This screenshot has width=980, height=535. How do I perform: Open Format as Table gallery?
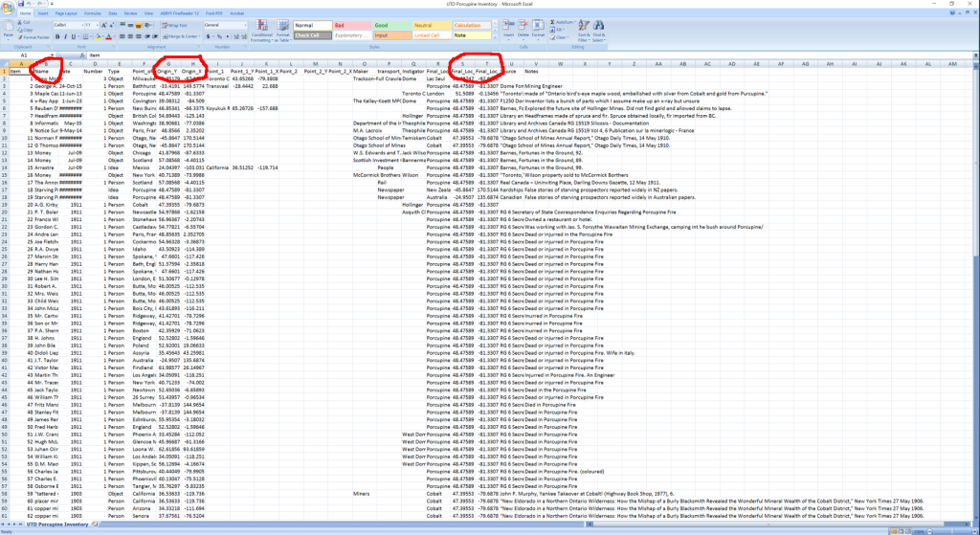point(283,32)
